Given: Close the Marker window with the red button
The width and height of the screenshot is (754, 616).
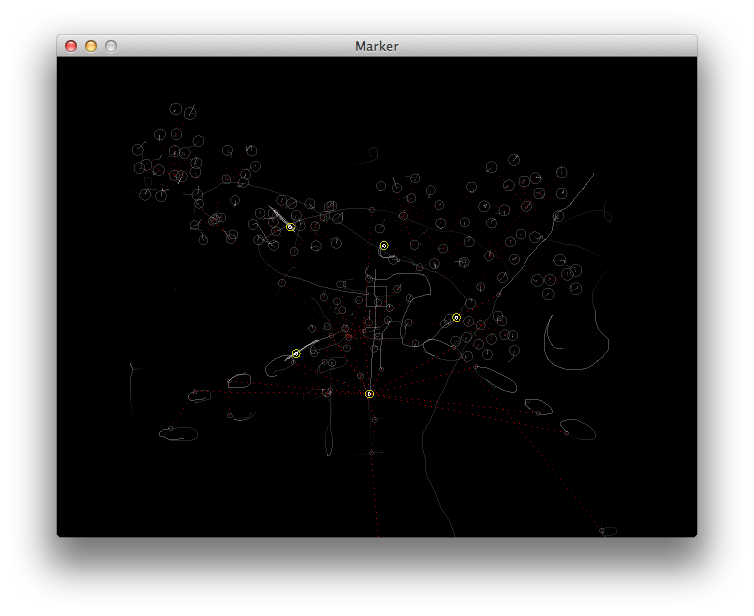Looking at the screenshot, I should 71,46.
